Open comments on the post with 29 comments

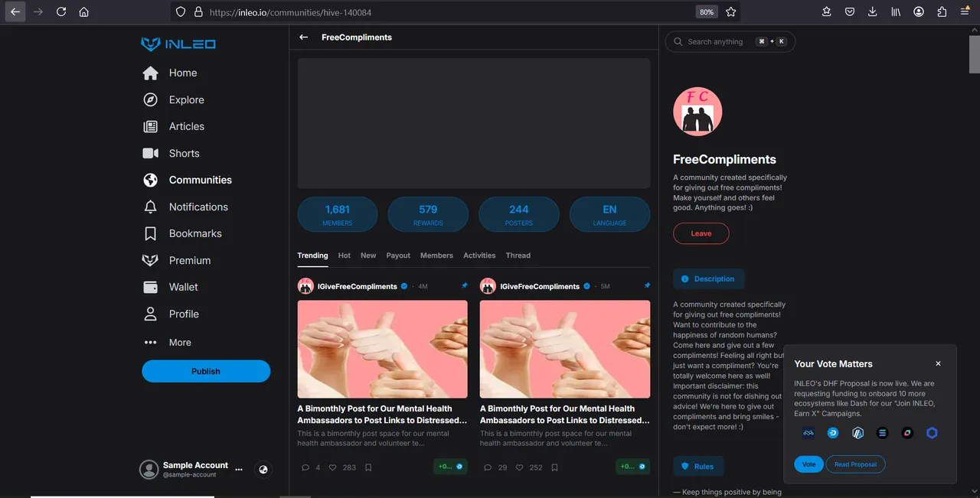pos(488,467)
